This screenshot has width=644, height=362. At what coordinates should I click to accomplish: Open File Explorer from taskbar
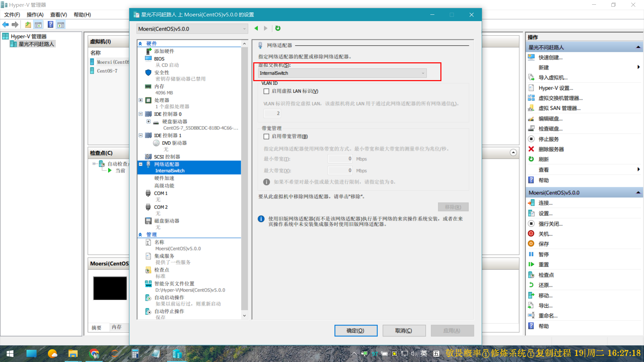coord(73,354)
